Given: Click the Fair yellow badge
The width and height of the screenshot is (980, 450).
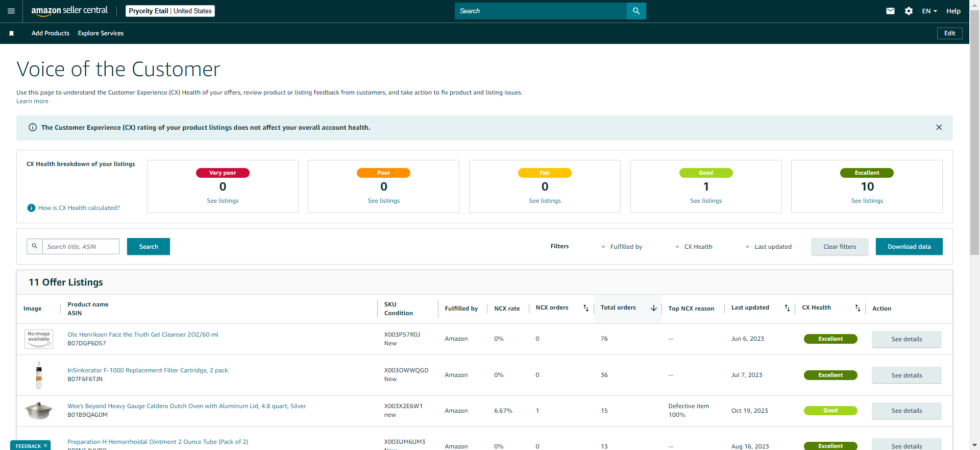Looking at the screenshot, I should 545,173.
